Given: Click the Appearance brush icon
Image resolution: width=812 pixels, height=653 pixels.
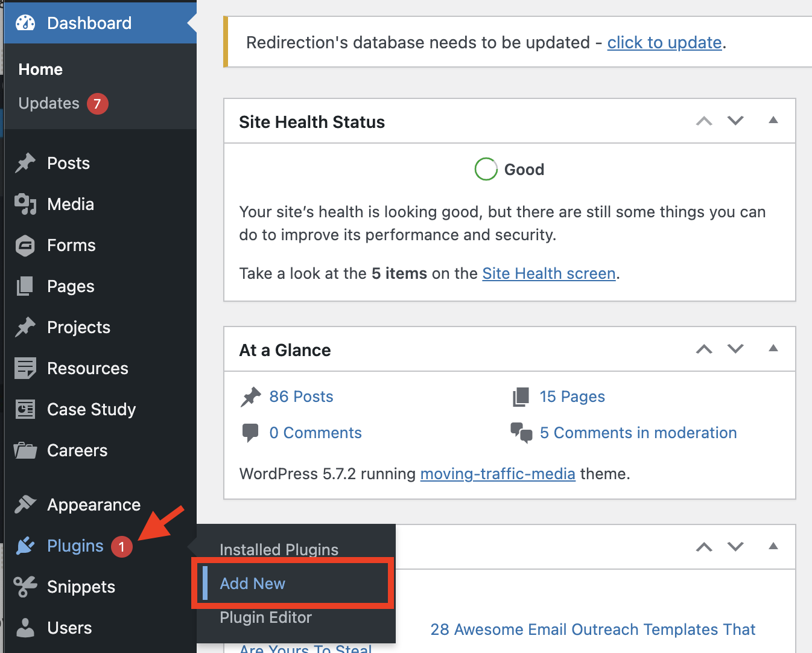Looking at the screenshot, I should tap(25, 505).
